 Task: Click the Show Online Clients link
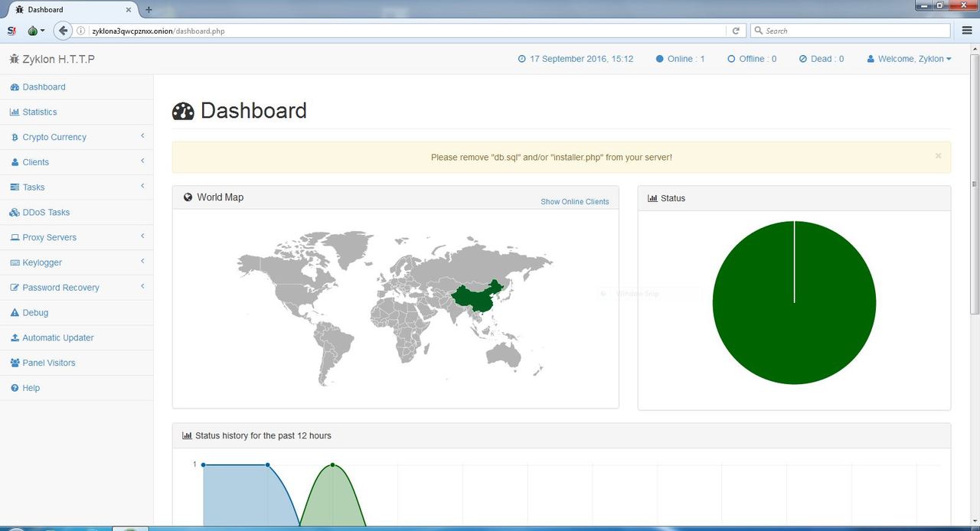pyautogui.click(x=574, y=202)
